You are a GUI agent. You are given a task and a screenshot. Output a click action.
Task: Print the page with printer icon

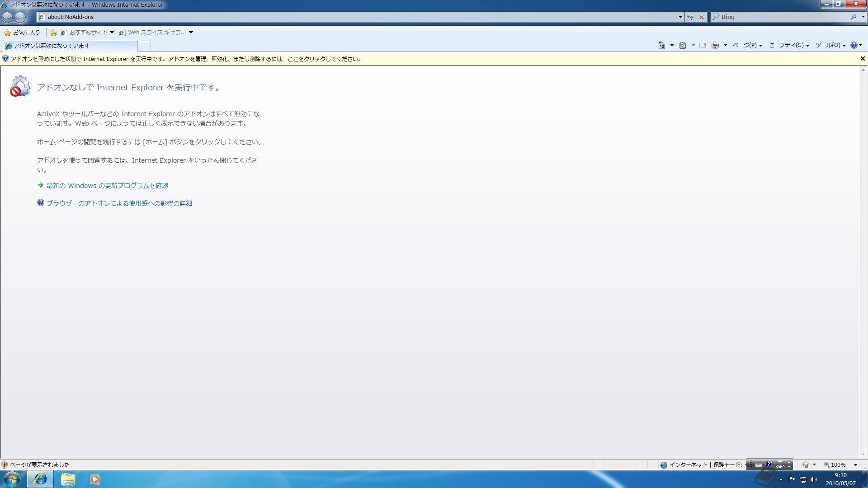point(715,45)
